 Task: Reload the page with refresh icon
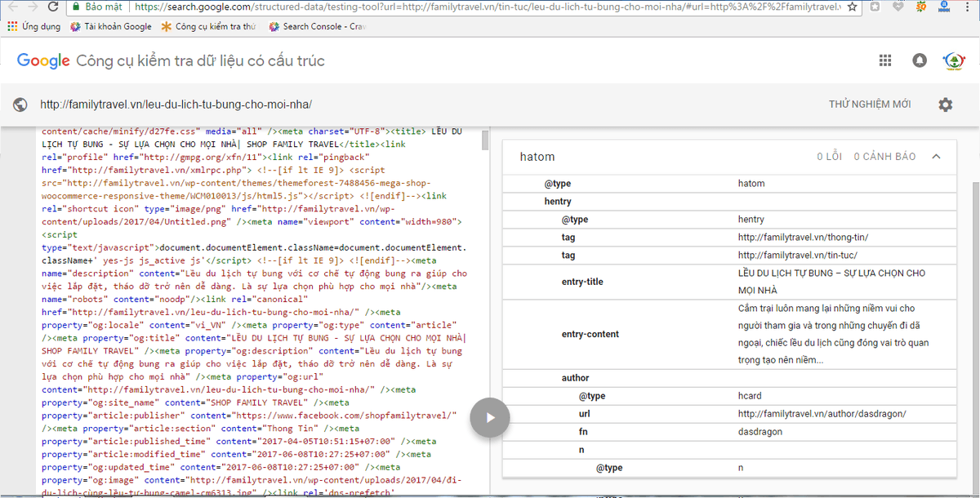53,7
